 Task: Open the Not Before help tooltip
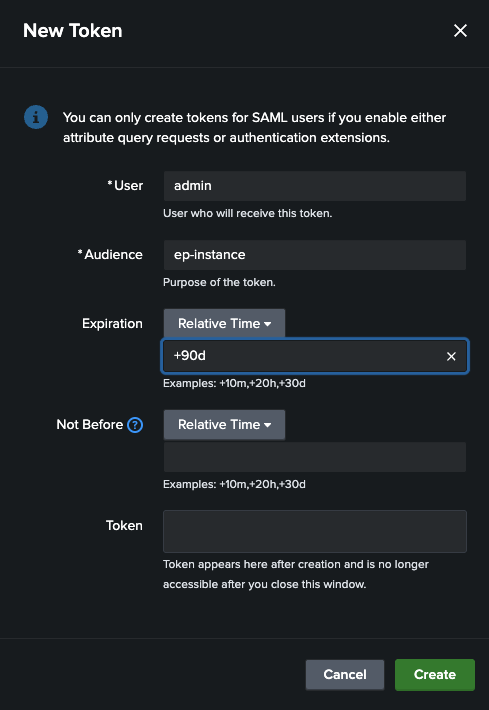click(135, 425)
